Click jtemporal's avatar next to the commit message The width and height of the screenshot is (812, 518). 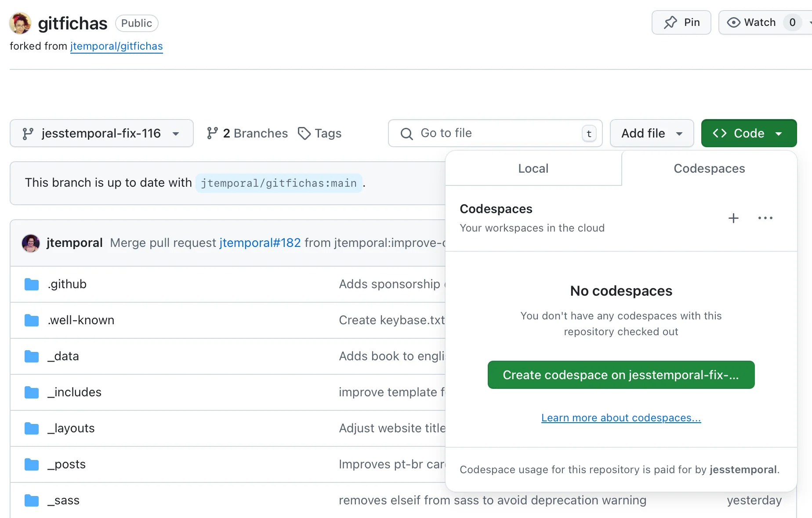pyautogui.click(x=30, y=243)
